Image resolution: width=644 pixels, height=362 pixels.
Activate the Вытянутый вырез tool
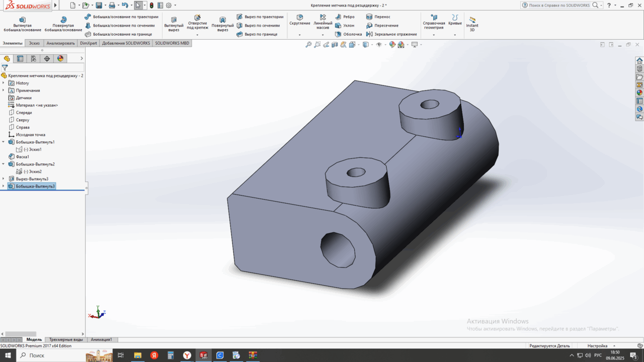point(174,24)
